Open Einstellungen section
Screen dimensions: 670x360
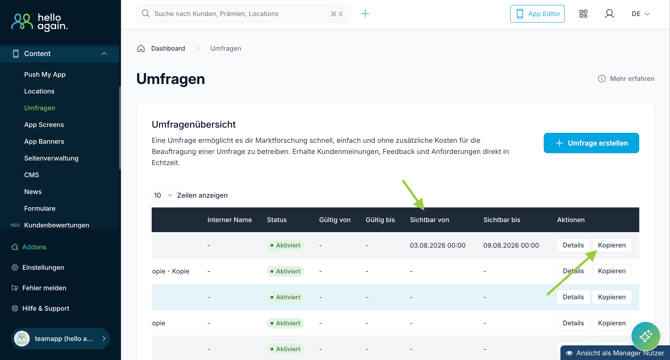tap(43, 267)
